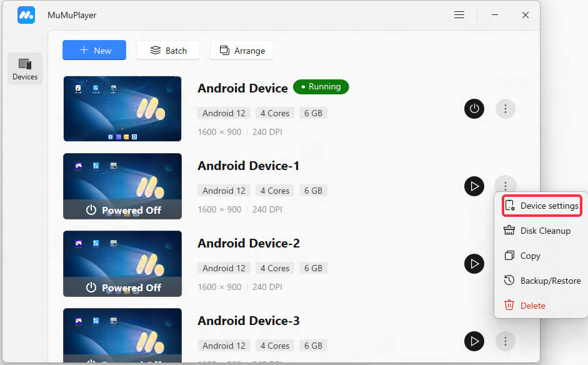Click Android 12 tag on the running device
This screenshot has height=365, width=588.
coord(224,113)
